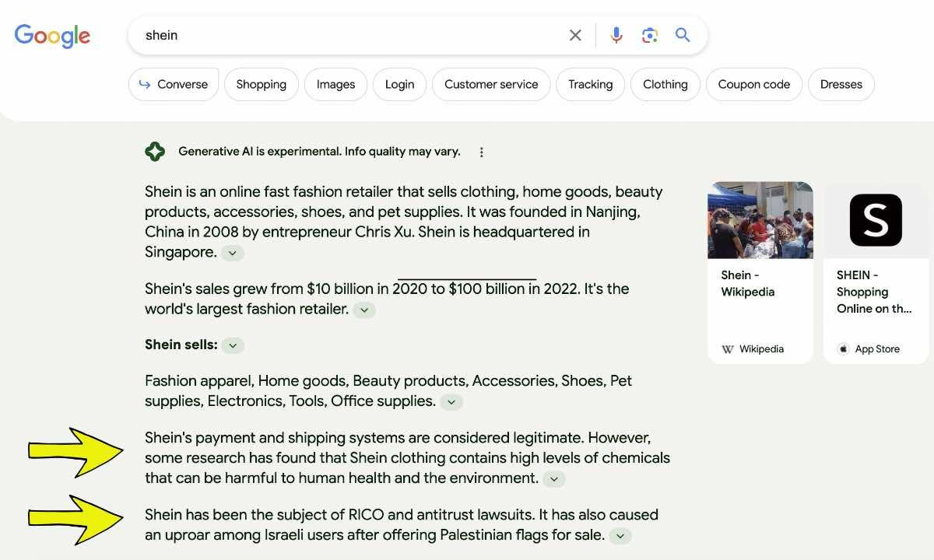Expand sources after 'the environment'
Screen dimensions: 934x560
click(x=553, y=479)
